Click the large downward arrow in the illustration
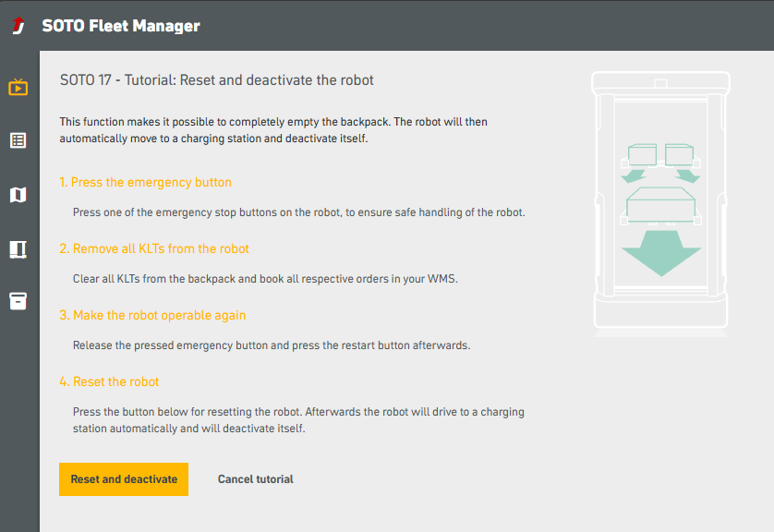Screen dimensions: 774x532 point(661,254)
